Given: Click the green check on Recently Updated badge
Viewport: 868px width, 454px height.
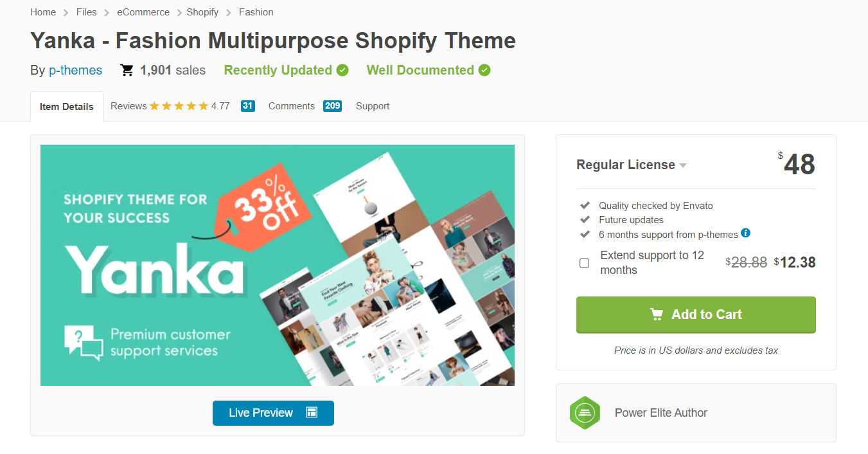Looking at the screenshot, I should [x=342, y=70].
